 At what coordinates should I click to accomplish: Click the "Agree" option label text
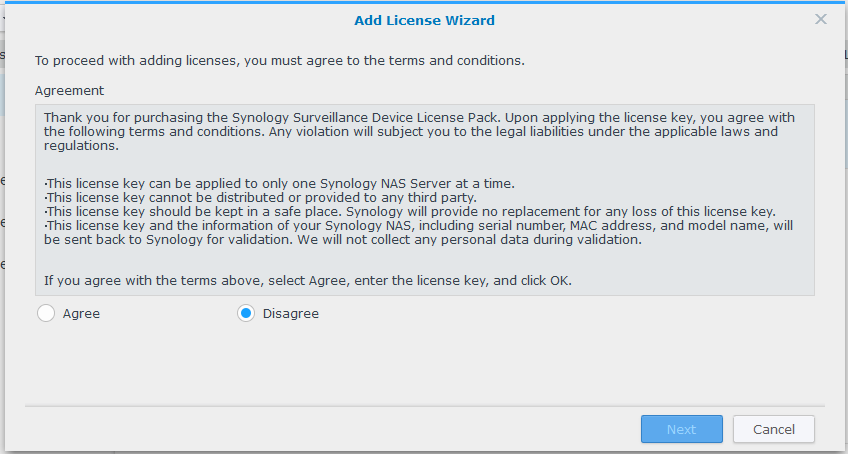(81, 314)
